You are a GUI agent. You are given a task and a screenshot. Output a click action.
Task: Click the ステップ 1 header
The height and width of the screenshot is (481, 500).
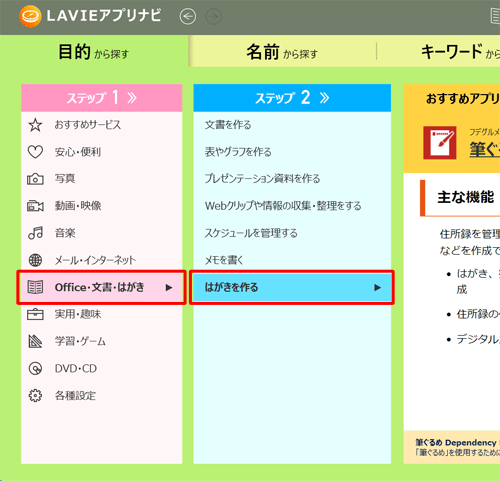pos(102,98)
